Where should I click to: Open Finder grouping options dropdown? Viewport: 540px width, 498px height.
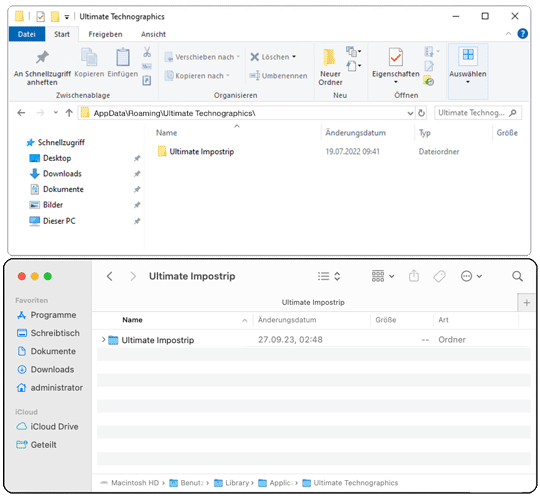[383, 276]
